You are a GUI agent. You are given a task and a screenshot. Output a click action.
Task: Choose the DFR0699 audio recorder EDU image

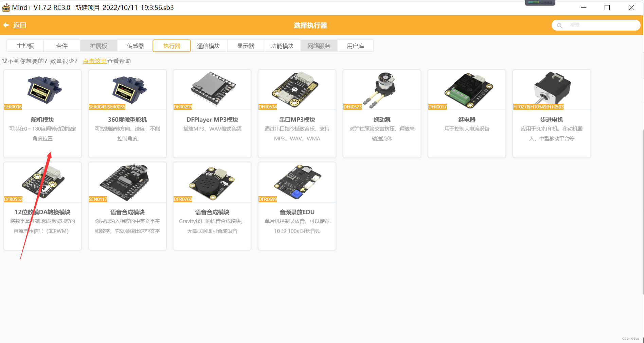click(x=298, y=182)
